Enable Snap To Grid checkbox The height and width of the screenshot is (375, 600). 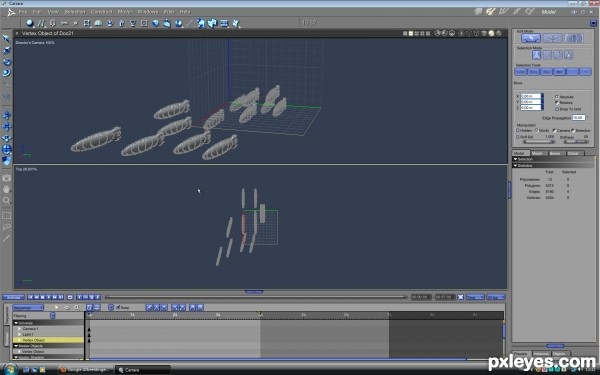[x=557, y=109]
